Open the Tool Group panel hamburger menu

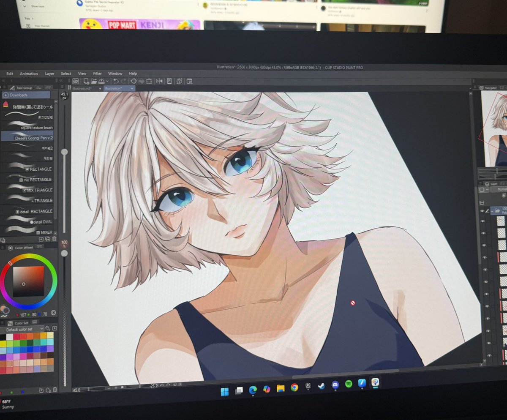click(x=4, y=87)
